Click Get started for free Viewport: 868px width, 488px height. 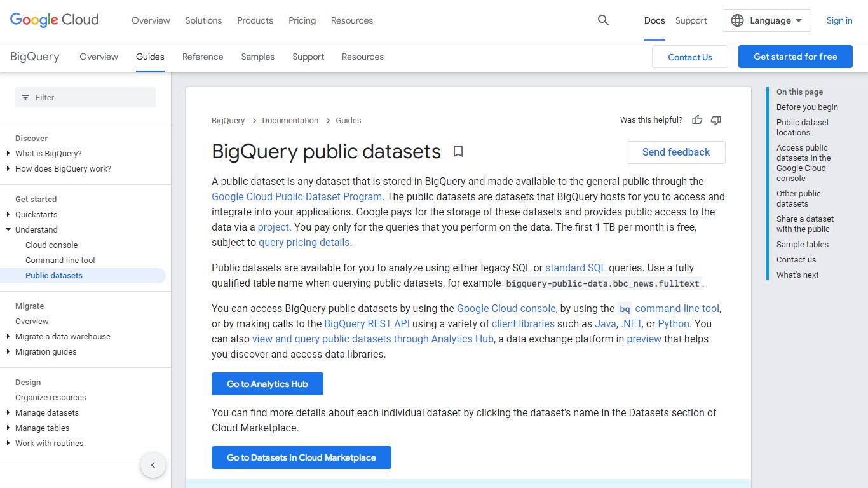point(796,57)
